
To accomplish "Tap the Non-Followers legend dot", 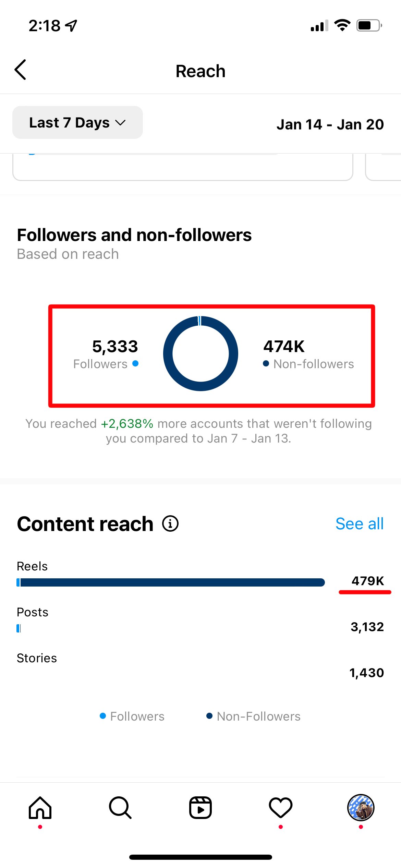I will pyautogui.click(x=209, y=716).
